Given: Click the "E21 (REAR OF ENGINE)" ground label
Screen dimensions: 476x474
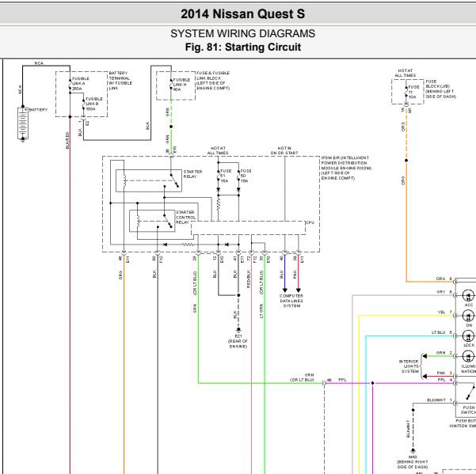Looking at the screenshot, I should (238, 341).
